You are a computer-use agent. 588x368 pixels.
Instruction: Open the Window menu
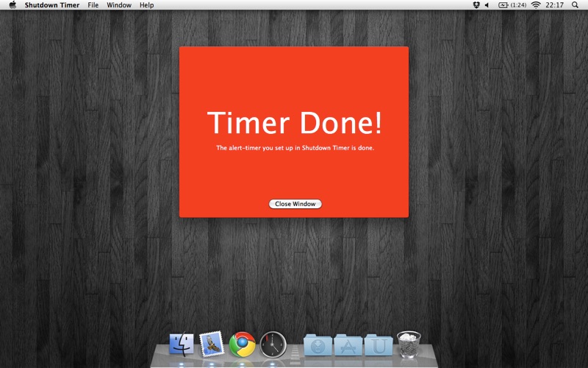coord(119,5)
